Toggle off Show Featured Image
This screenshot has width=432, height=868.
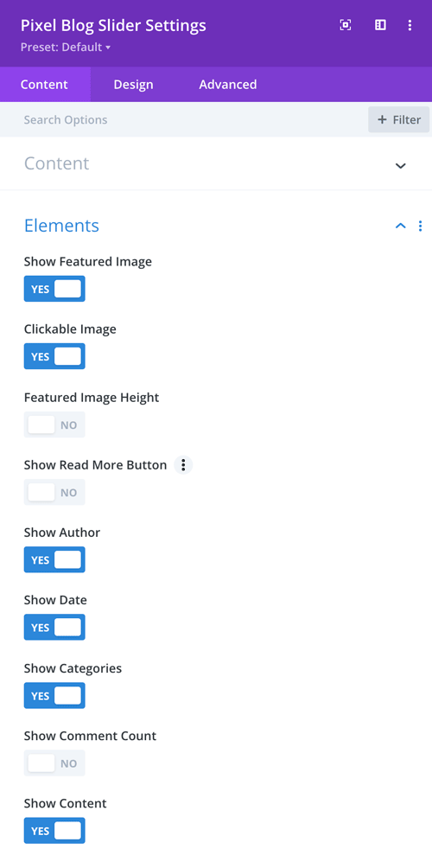coord(54,289)
